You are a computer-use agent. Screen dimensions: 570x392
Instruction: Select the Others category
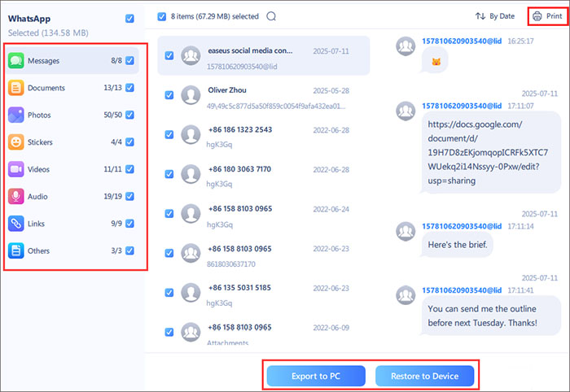pos(72,250)
